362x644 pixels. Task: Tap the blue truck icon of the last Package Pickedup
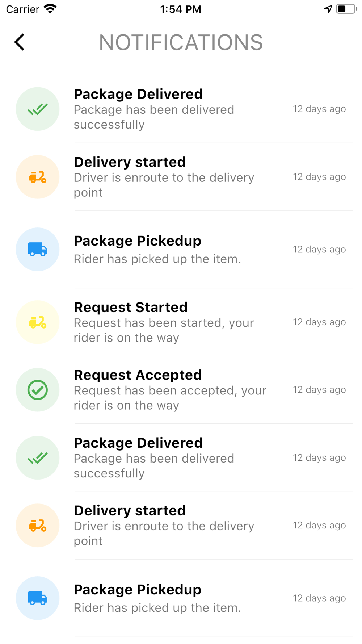pyautogui.click(x=38, y=598)
